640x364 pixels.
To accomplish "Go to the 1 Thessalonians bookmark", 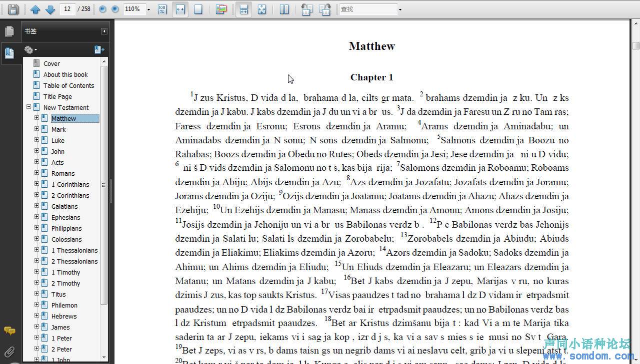I will pos(74,250).
